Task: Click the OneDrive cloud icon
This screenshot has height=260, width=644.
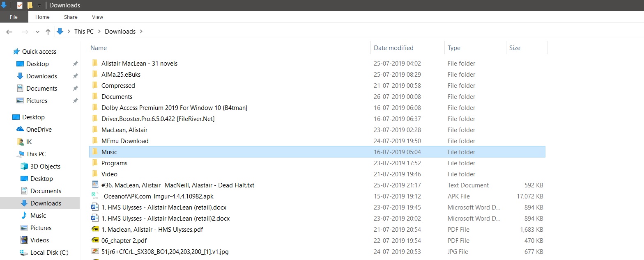Action: point(20,130)
